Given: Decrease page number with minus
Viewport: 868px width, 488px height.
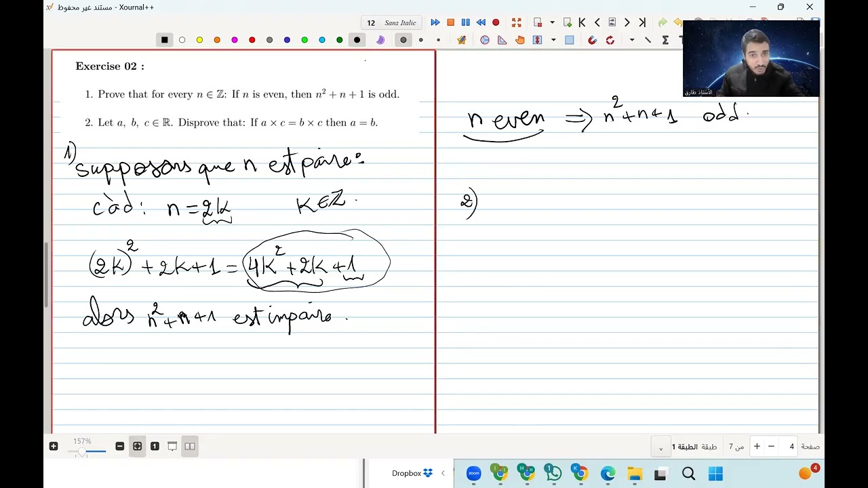Looking at the screenshot, I should click(771, 446).
